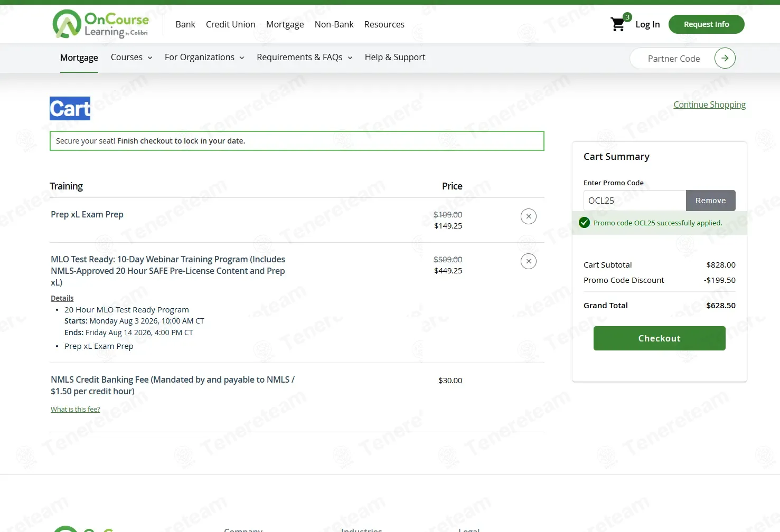Click the Cart Subtotal amount $828.00
Screen dimensions: 780x532
point(721,265)
